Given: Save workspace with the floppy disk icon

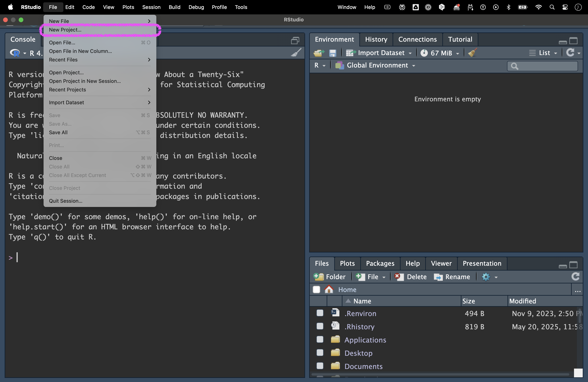Looking at the screenshot, I should (332, 53).
